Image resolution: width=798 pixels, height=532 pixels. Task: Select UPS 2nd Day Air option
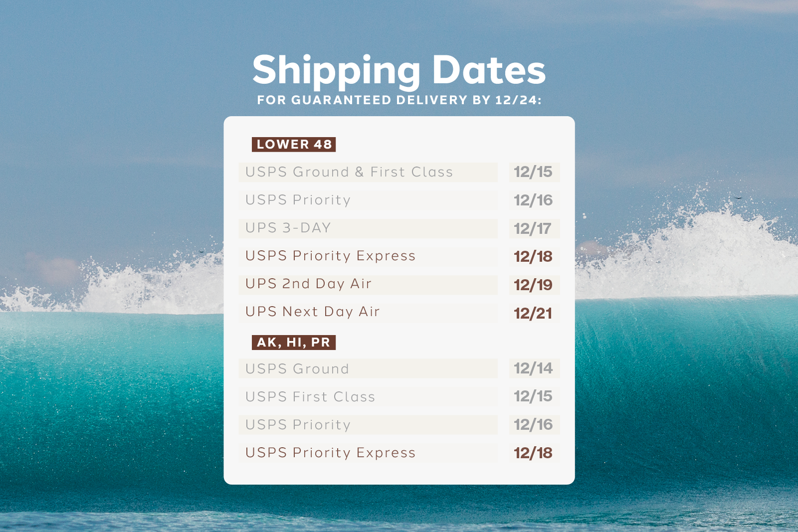pos(308,284)
